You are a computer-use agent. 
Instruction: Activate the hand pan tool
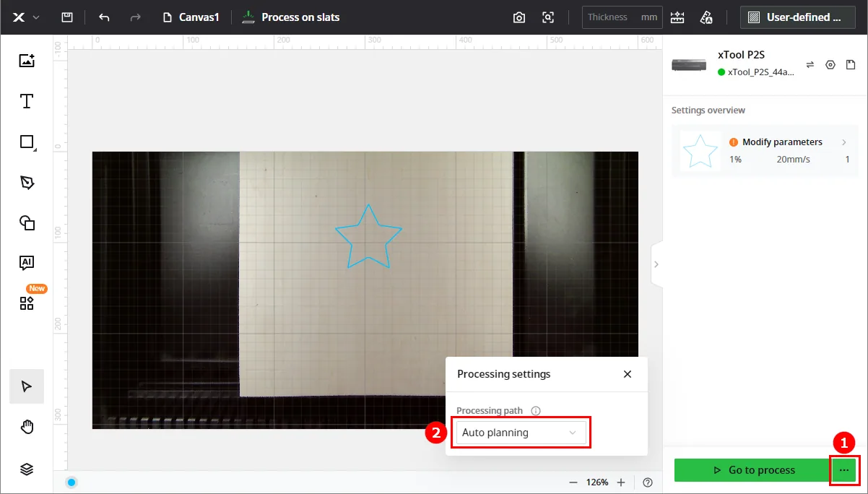tap(27, 428)
